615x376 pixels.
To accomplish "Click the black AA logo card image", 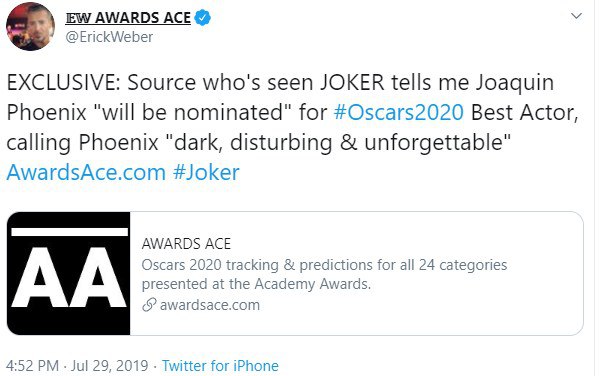I will pyautogui.click(x=69, y=273).
